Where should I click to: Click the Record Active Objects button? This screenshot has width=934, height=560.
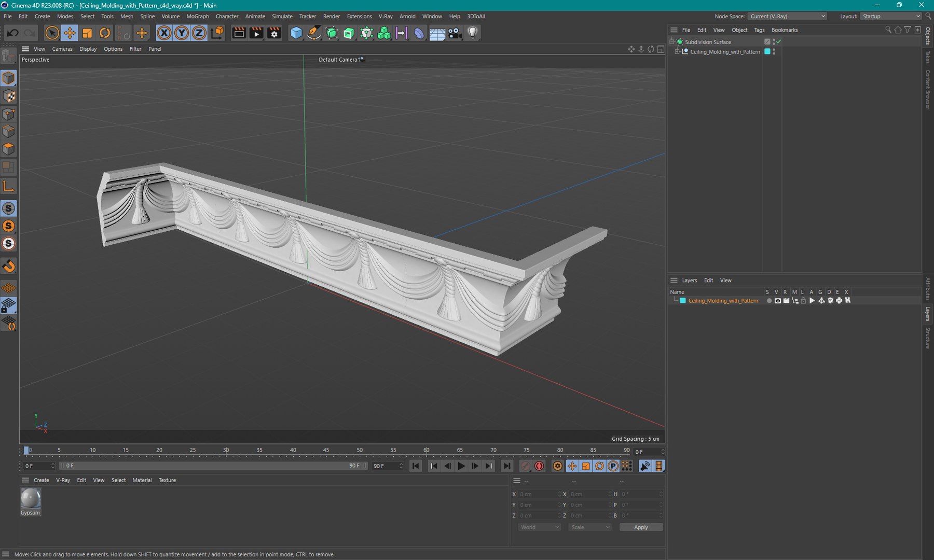tap(525, 466)
